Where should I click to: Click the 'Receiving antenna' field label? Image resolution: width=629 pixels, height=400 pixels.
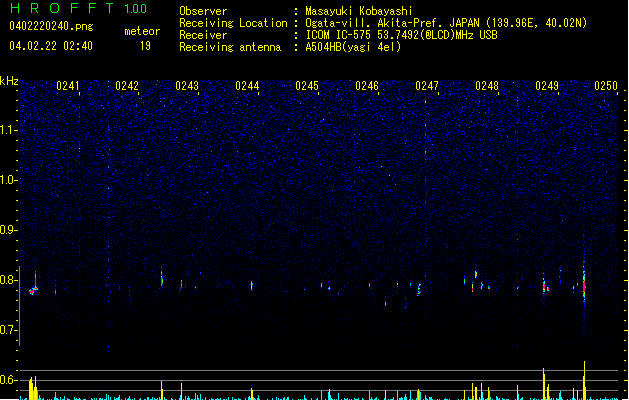pos(230,47)
